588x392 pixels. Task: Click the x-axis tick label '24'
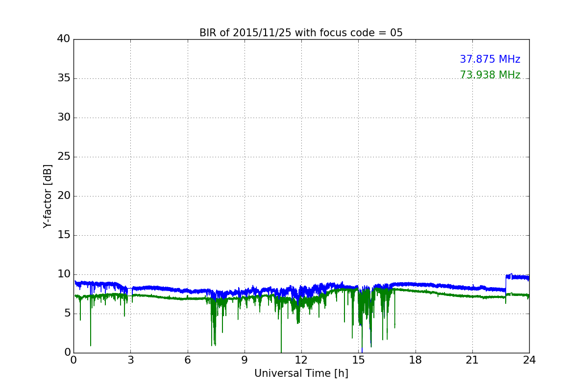(529, 360)
